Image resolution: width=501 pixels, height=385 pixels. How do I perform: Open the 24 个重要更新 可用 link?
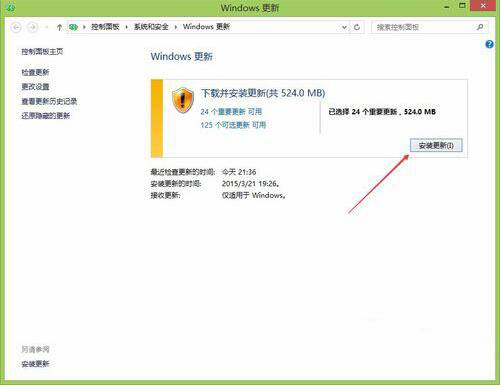click(231, 112)
